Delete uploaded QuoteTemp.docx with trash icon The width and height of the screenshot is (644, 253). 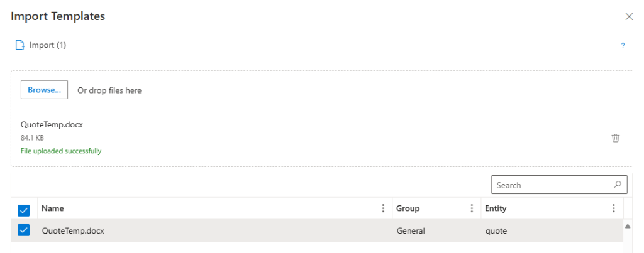[616, 138]
